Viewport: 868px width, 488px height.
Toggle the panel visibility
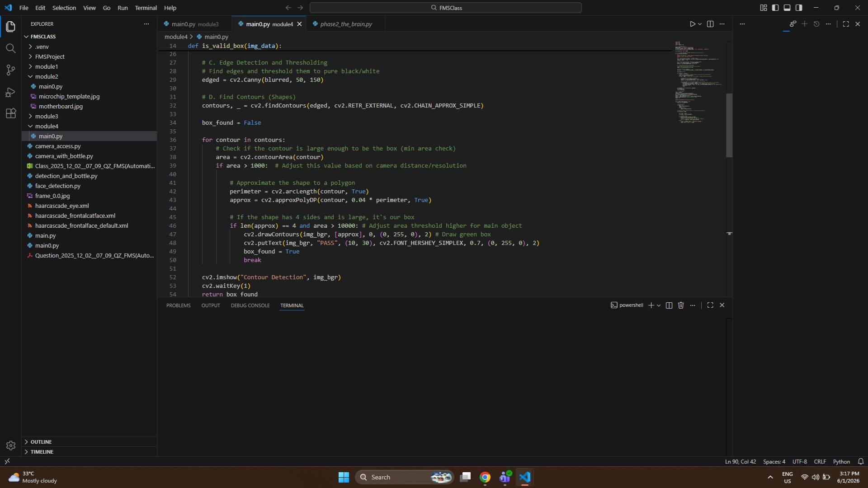point(788,8)
